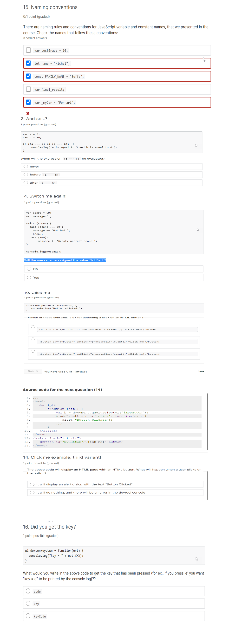Click '0/1 point (graded)' score text

[37, 17]
